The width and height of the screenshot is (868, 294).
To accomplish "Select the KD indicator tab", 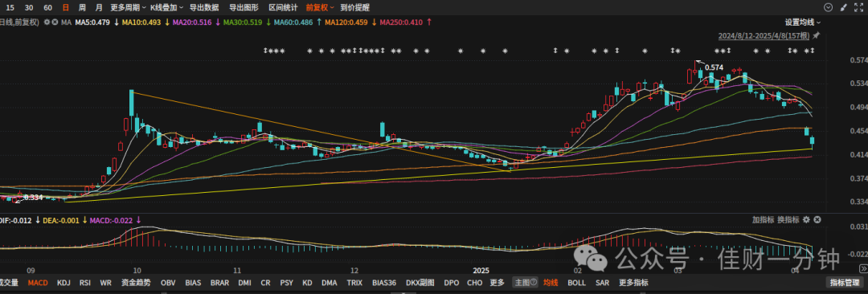I will [x=307, y=283].
